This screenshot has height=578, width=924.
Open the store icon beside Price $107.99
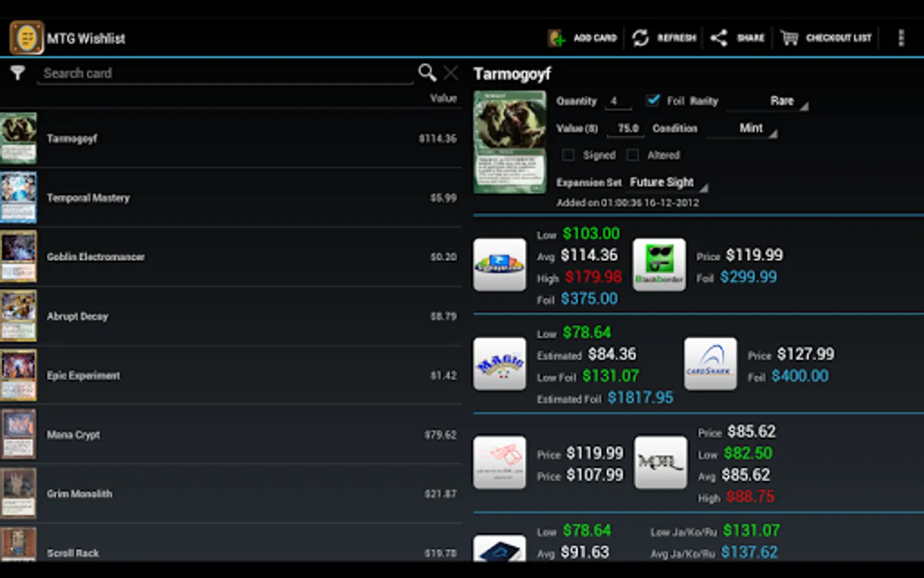point(499,462)
